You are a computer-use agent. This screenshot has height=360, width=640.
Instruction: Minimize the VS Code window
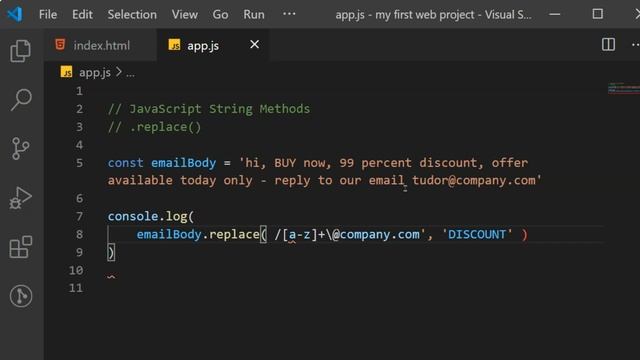554,14
